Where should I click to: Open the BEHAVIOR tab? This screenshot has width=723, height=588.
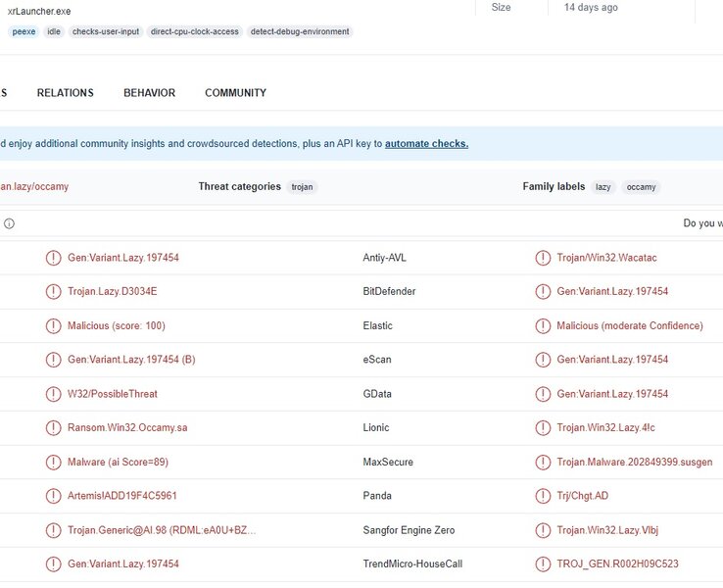(x=149, y=93)
